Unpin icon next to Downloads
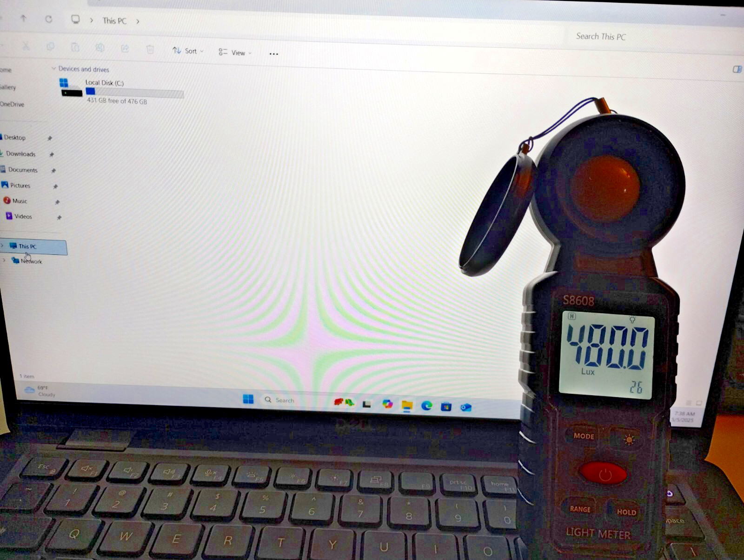 [x=52, y=154]
